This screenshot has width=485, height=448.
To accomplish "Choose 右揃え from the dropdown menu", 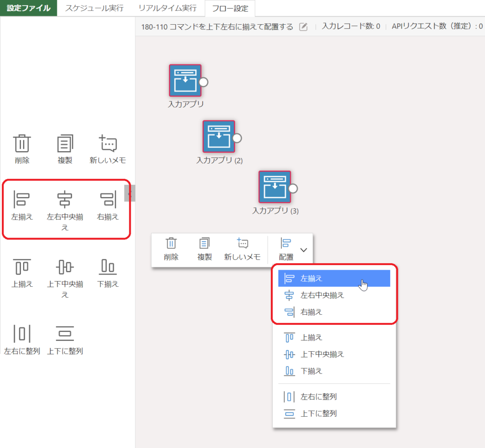I will [311, 312].
